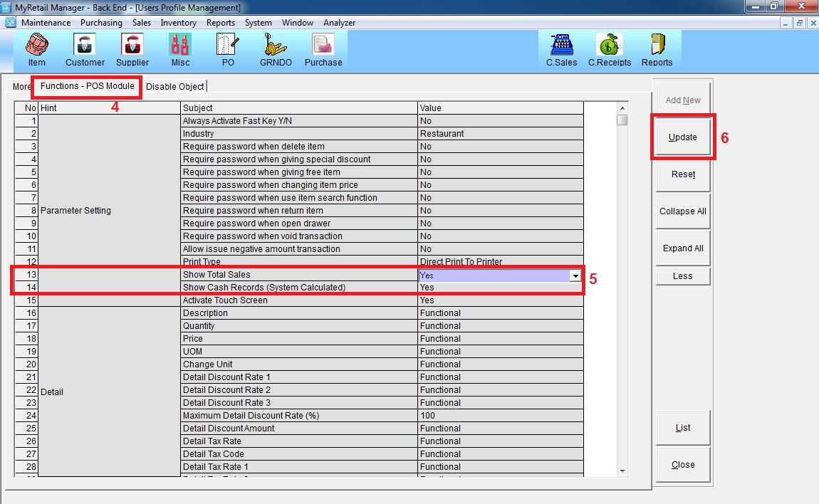This screenshot has width=819, height=504.
Task: Click Collapse All button
Action: (683, 211)
